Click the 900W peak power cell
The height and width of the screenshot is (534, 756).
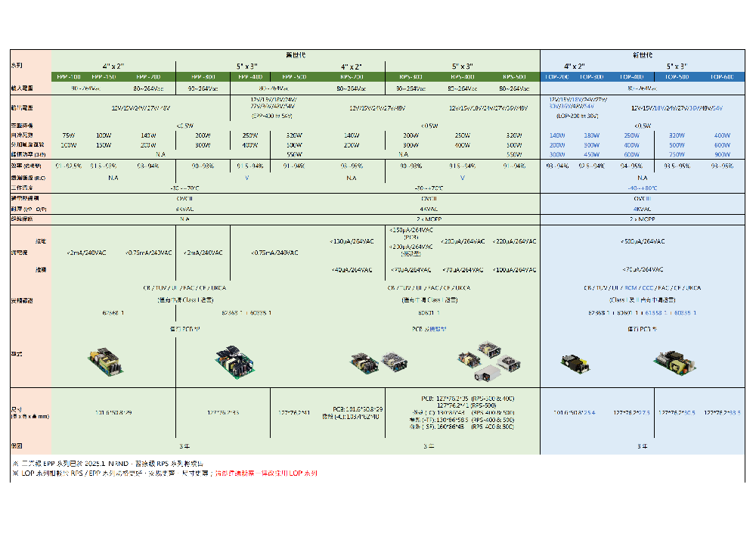point(722,154)
